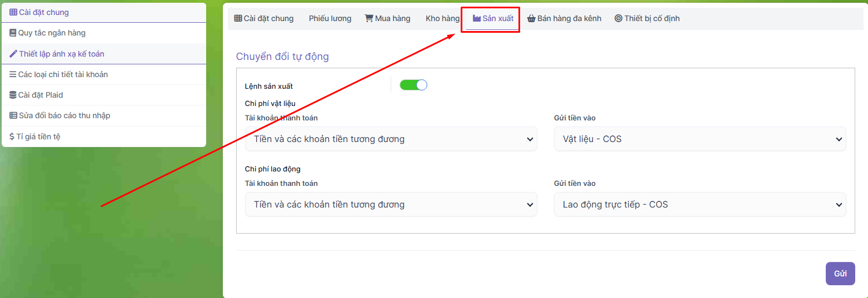Click the book icon for Quy tắc ngân hàng
Viewport: 868px width, 298px height.
(x=13, y=33)
